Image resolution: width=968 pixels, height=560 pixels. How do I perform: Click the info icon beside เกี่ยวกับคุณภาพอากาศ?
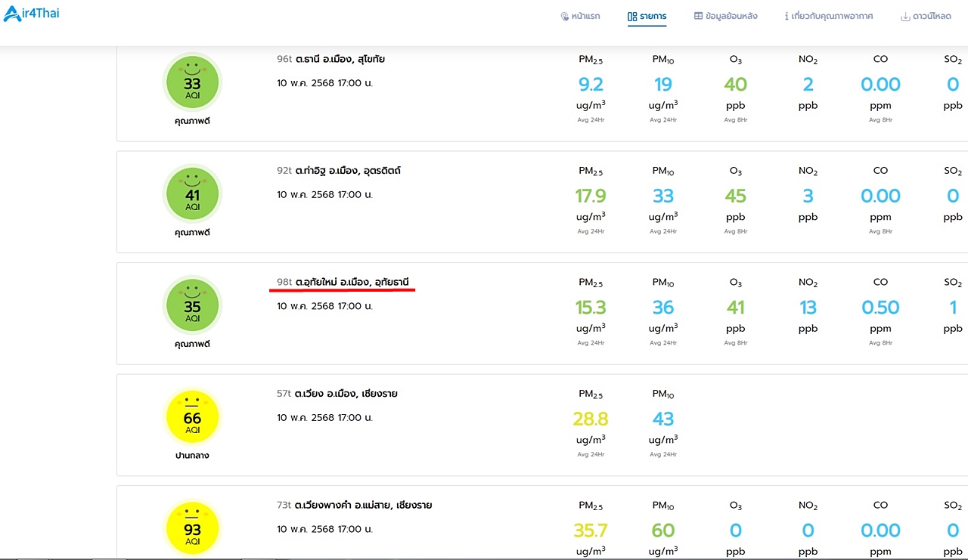(x=786, y=16)
